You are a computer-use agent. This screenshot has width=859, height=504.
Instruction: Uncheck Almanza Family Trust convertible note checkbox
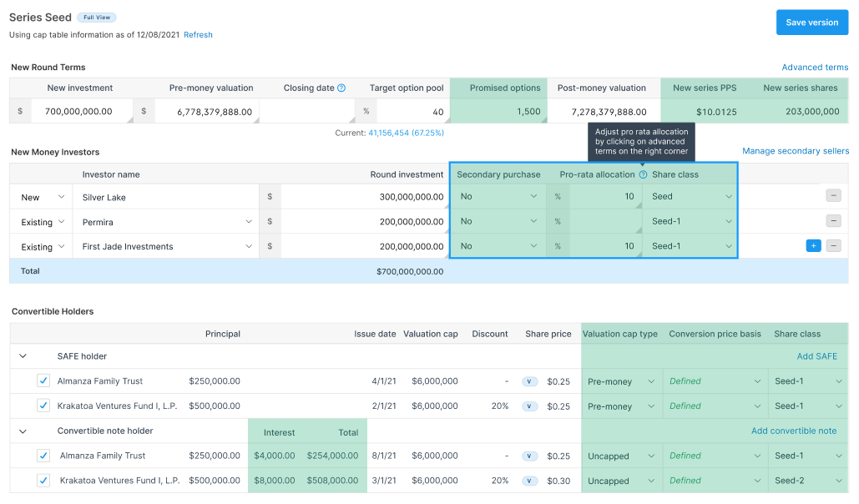tap(43, 456)
